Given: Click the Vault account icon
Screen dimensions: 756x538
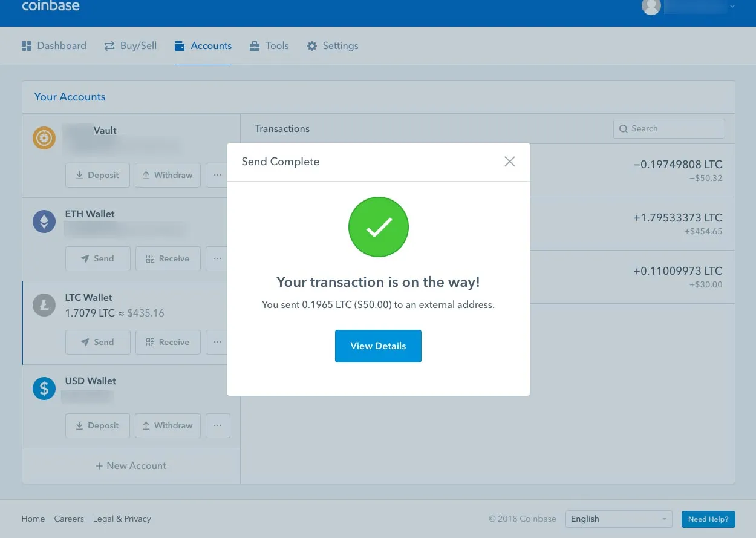Looking at the screenshot, I should click(x=44, y=139).
